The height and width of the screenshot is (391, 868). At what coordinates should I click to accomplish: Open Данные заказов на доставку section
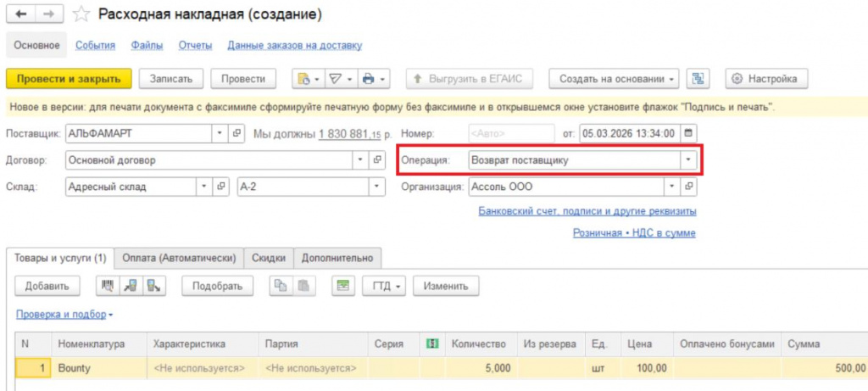tap(294, 46)
